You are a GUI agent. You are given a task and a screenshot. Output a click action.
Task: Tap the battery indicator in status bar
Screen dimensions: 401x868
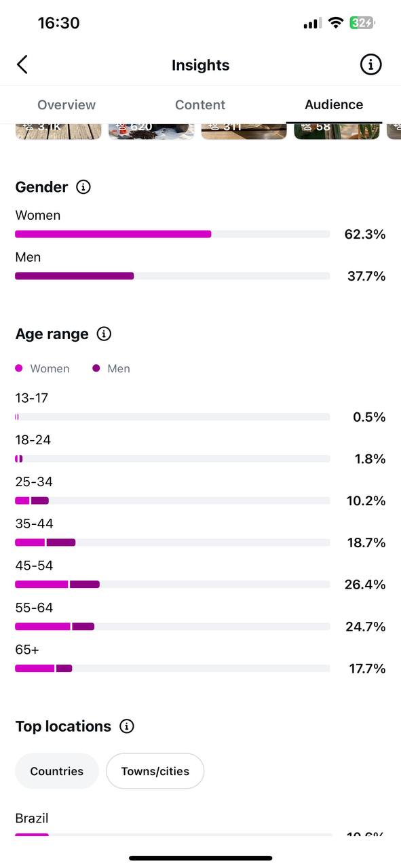tap(362, 23)
